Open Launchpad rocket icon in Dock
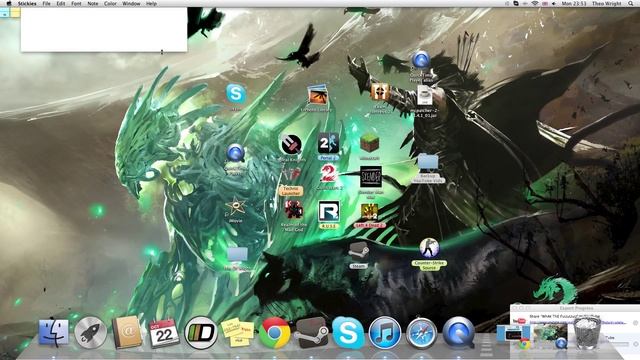The image size is (640, 360). pyautogui.click(x=91, y=333)
